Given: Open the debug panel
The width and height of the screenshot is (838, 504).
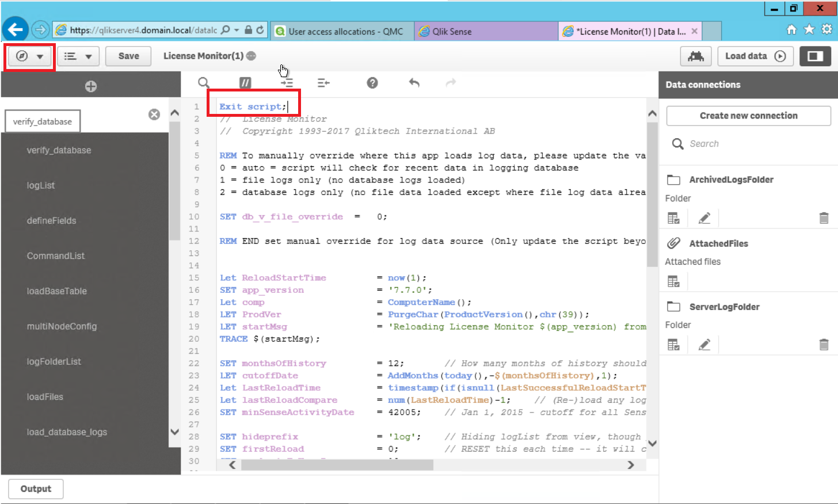Looking at the screenshot, I should (x=695, y=56).
